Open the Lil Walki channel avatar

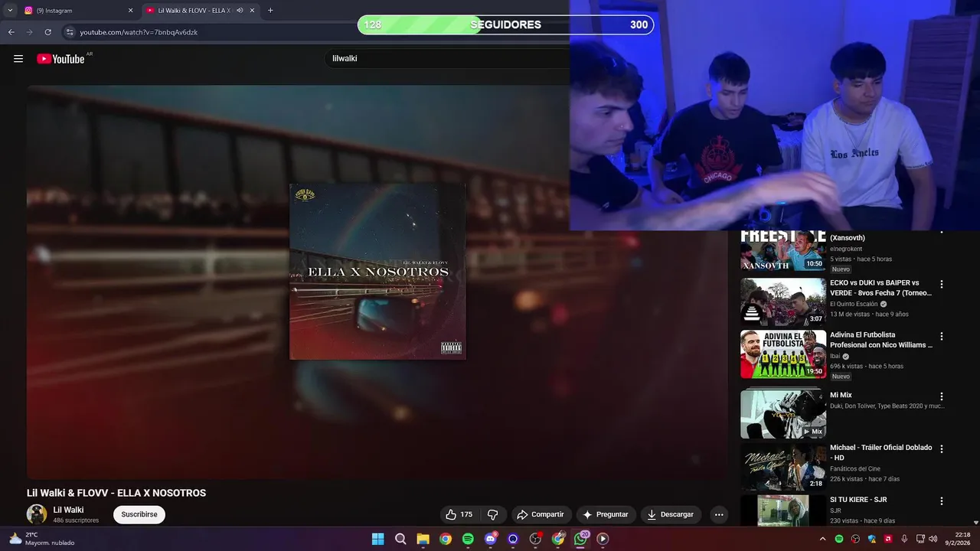pyautogui.click(x=37, y=514)
